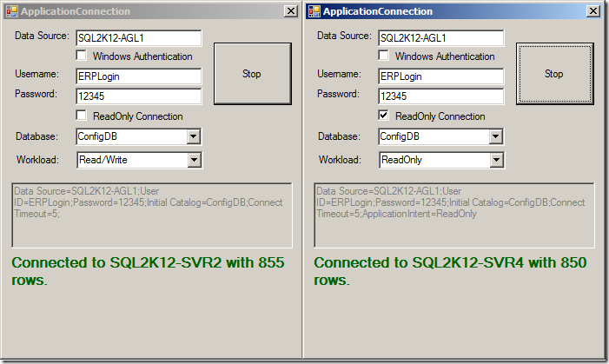The width and height of the screenshot is (609, 364).
Task: Click left window title bar text
Action: point(76,11)
